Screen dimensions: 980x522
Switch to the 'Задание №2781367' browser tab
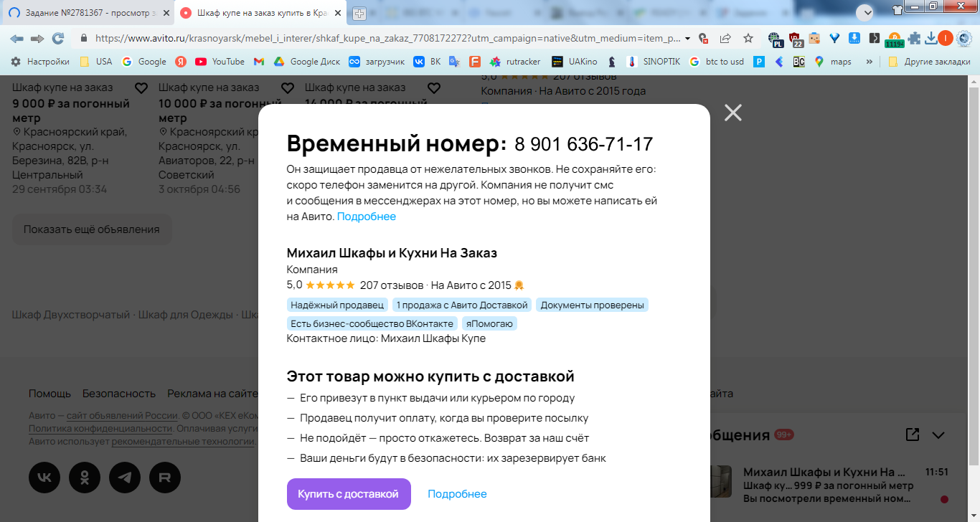point(89,13)
